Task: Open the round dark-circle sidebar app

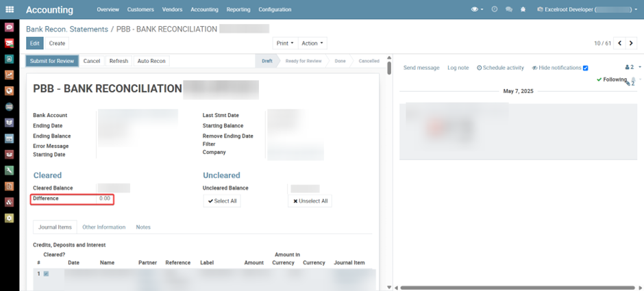Action: click(x=9, y=107)
